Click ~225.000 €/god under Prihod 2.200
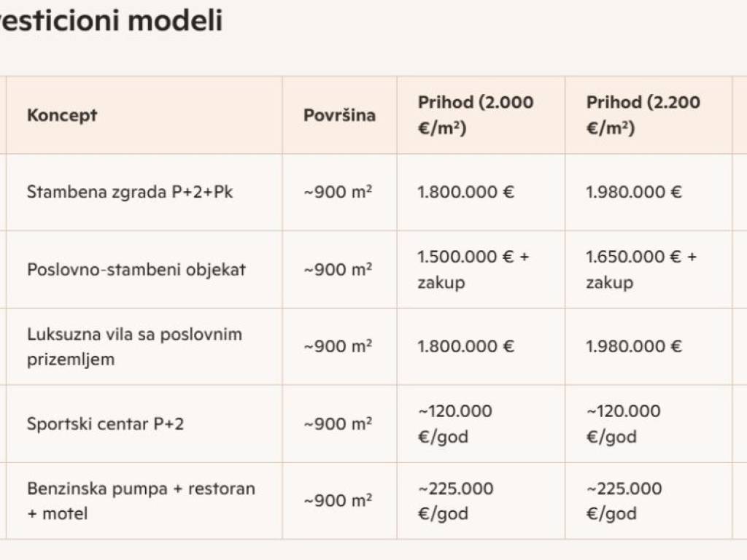747x560 pixels. click(x=624, y=501)
